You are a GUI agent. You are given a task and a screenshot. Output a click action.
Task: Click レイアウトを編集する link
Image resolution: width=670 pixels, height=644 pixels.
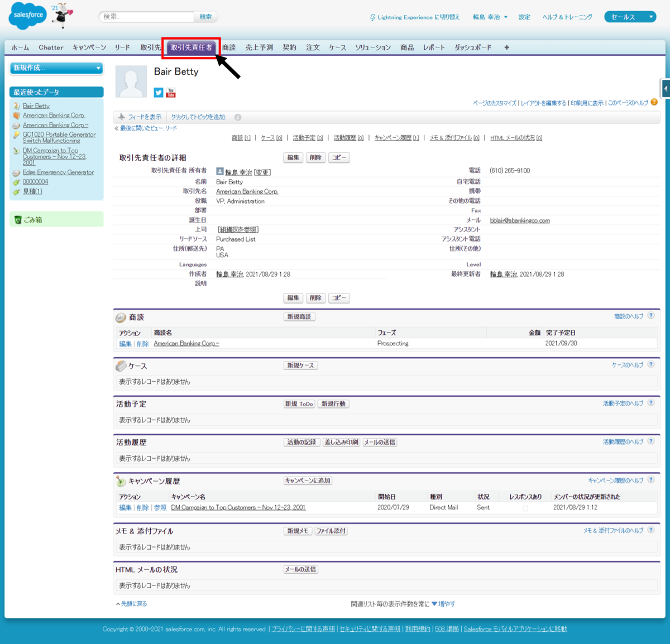pos(544,103)
